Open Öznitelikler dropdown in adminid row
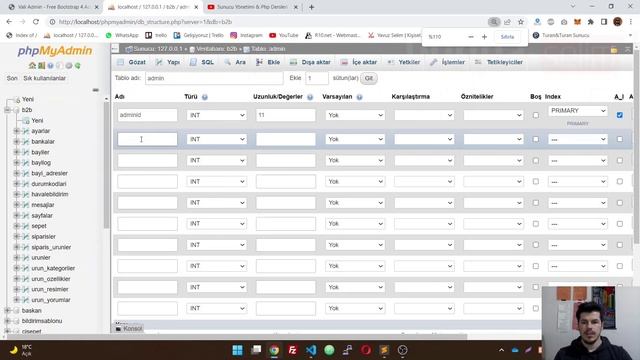 [x=493, y=115]
